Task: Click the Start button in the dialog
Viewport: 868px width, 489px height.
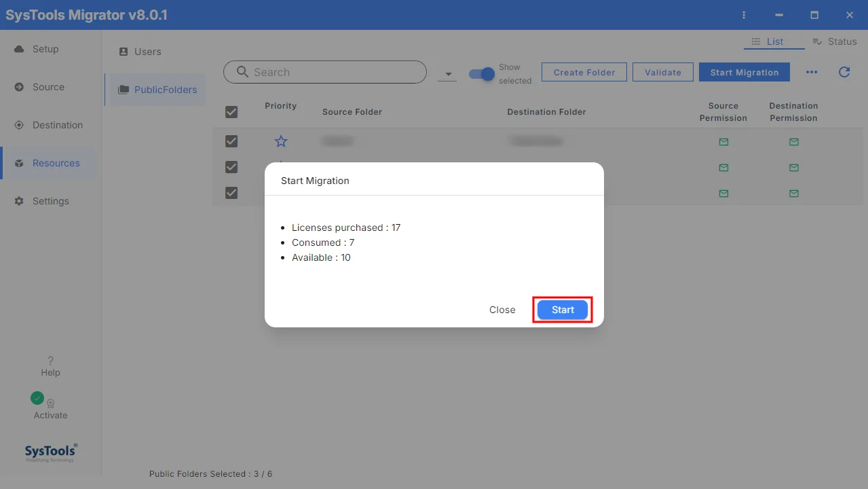Action: pyautogui.click(x=563, y=310)
